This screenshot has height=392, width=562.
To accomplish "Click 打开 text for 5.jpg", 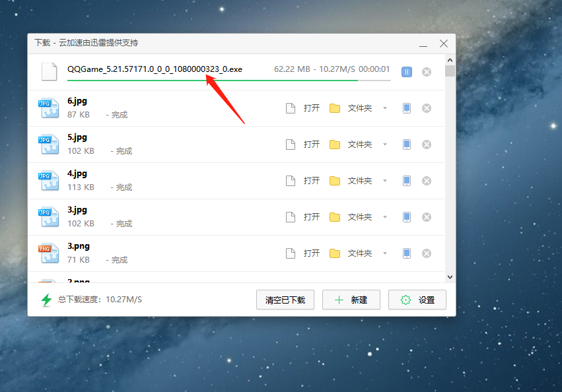I will [x=312, y=145].
